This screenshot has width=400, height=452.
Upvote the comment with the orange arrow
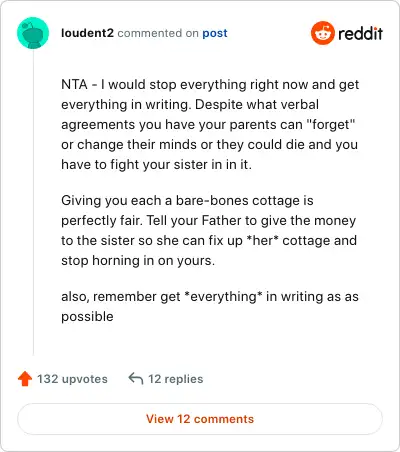pos(25,379)
